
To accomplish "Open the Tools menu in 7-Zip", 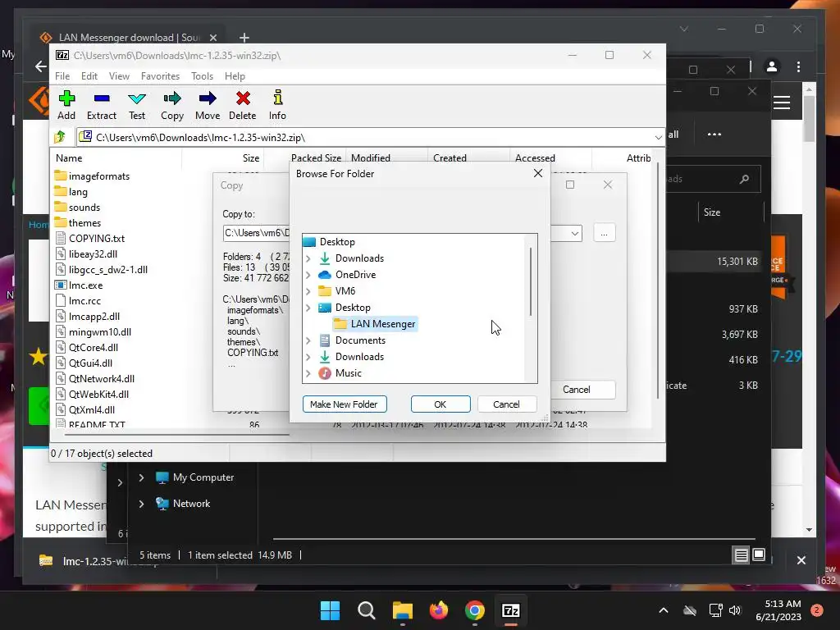I will click(202, 76).
